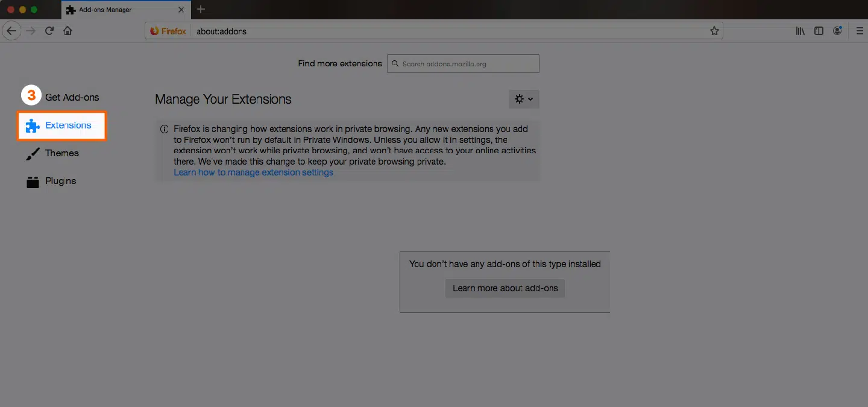Bookmark this page with the star icon
Viewport: 868px width, 407px height.
[714, 31]
